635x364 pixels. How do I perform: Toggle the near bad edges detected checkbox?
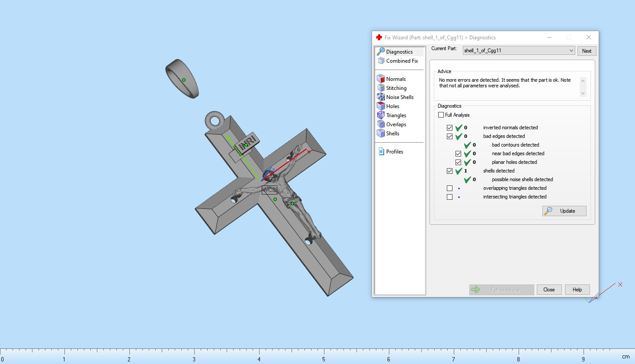(458, 153)
